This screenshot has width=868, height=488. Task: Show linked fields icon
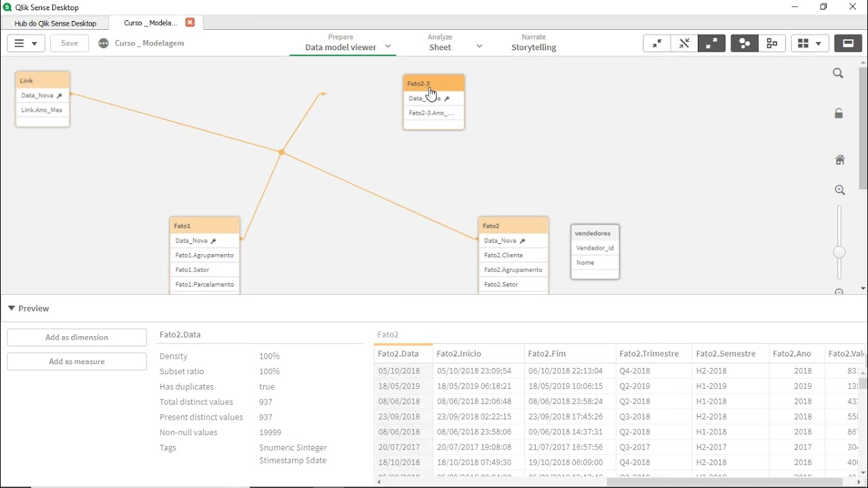(x=684, y=43)
